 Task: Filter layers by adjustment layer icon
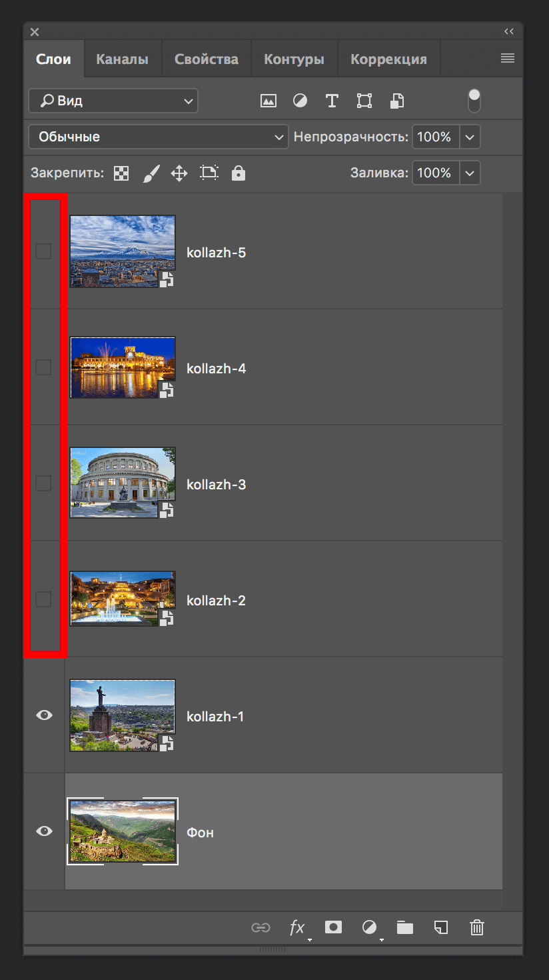pyautogui.click(x=300, y=101)
